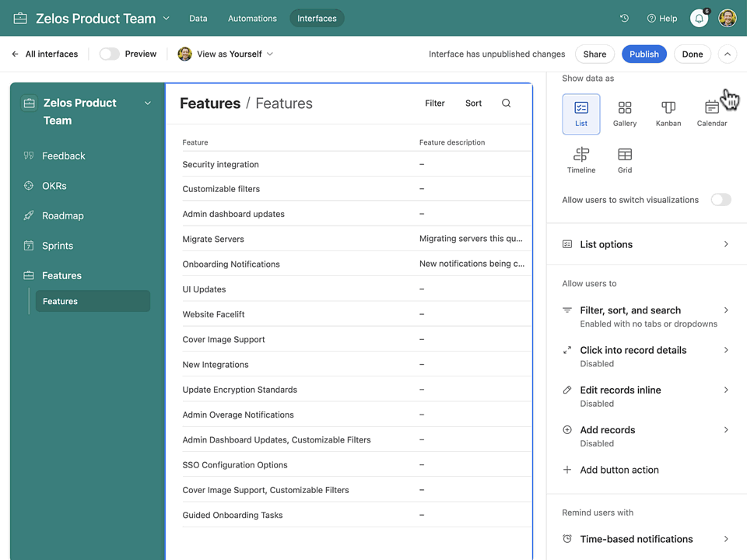Image resolution: width=747 pixels, height=560 pixels.
Task: Select the Gallery visualization icon
Action: click(625, 113)
